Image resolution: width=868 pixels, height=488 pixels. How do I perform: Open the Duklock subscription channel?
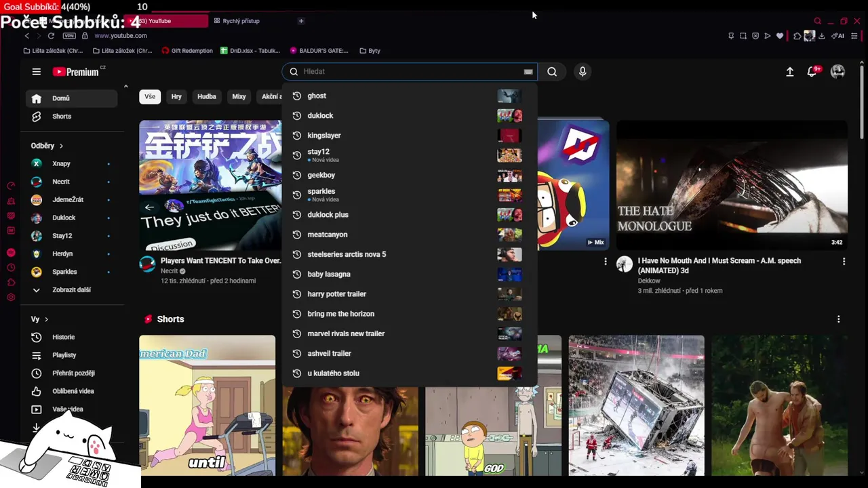click(72, 218)
